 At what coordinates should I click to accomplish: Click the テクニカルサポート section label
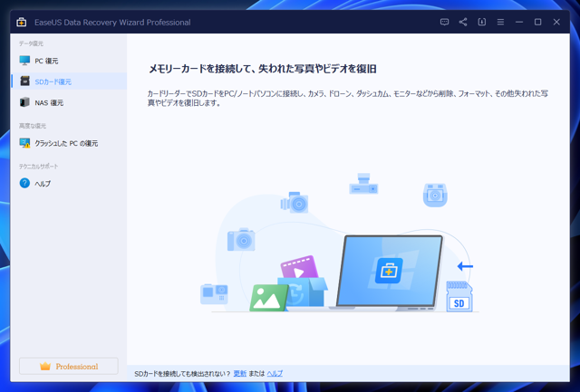[38, 167]
